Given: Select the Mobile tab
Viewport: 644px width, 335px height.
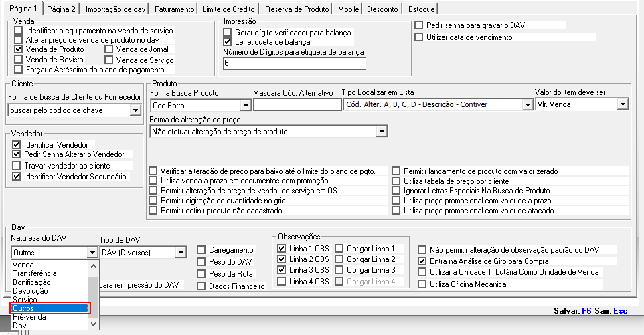Looking at the screenshot, I should coord(348,9).
